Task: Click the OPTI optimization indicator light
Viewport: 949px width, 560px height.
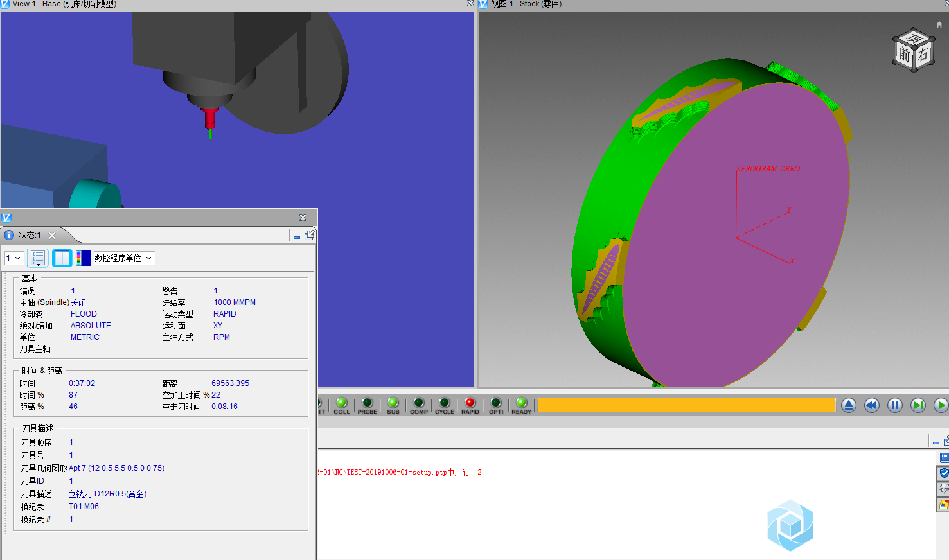Action: (495, 403)
